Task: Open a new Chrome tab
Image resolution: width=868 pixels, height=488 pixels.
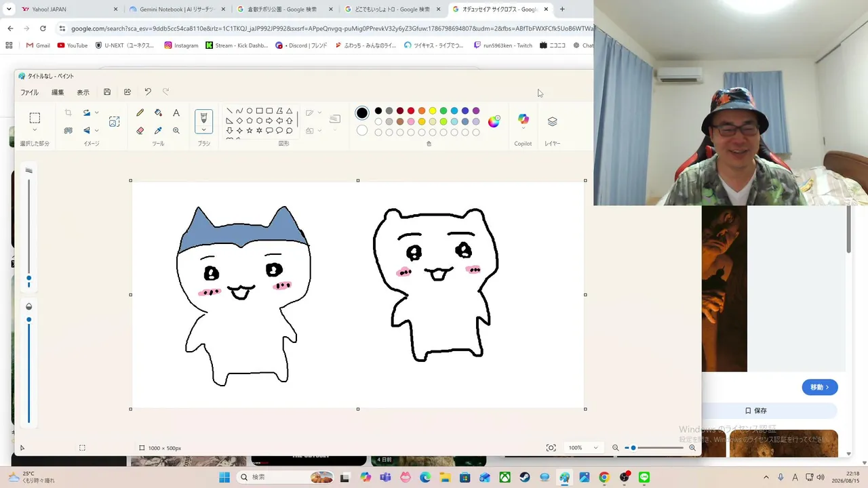Action: tap(562, 9)
